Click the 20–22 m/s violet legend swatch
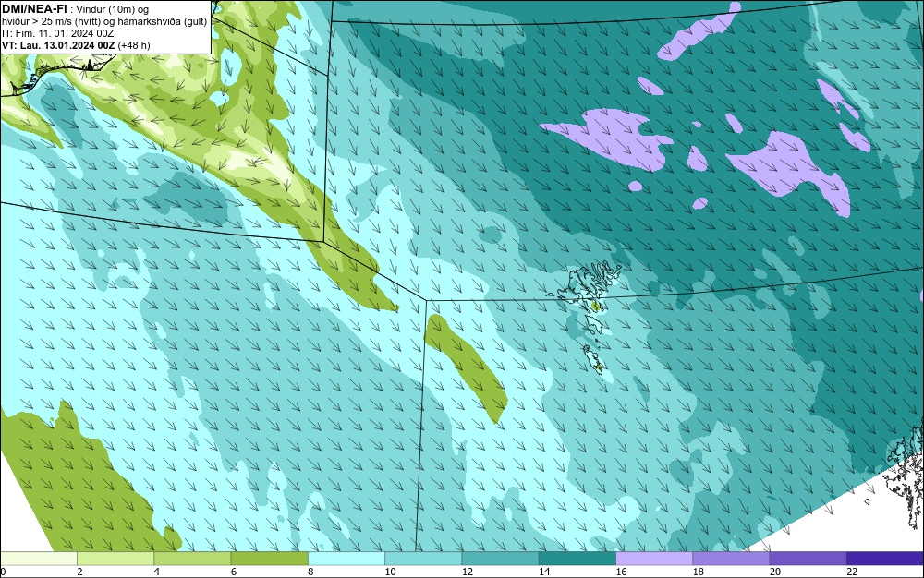This screenshot has height=578, width=924. 808,558
